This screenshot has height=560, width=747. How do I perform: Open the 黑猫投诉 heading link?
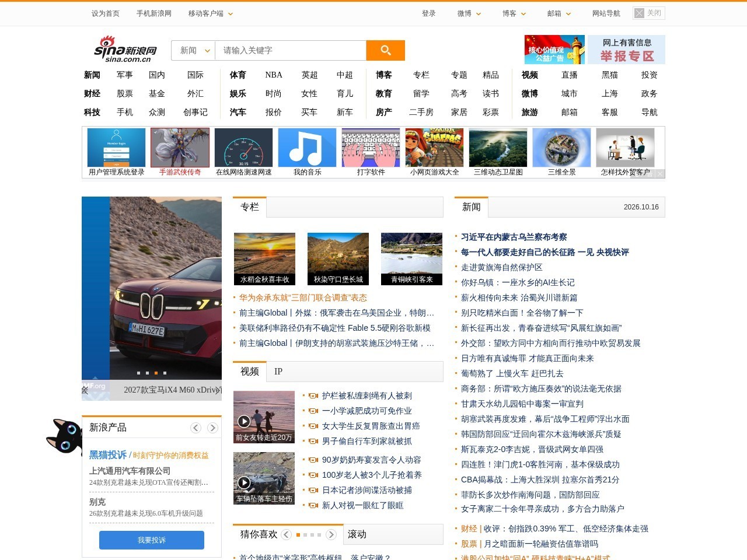tap(108, 454)
